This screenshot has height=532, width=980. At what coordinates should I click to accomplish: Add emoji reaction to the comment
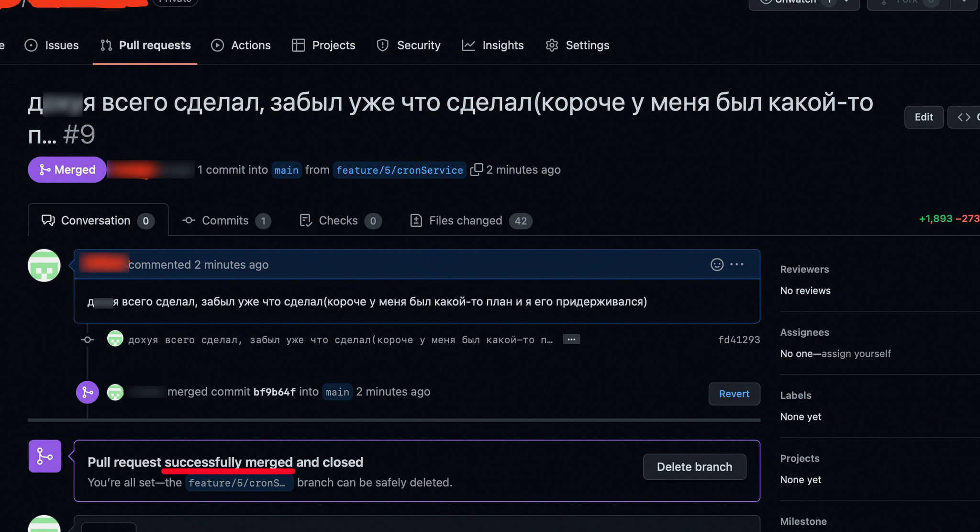(x=716, y=264)
